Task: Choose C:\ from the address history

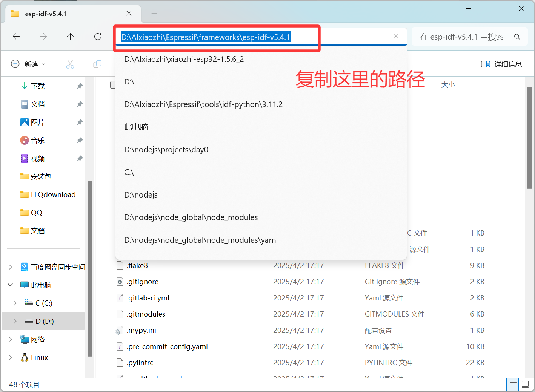Action: (261, 172)
